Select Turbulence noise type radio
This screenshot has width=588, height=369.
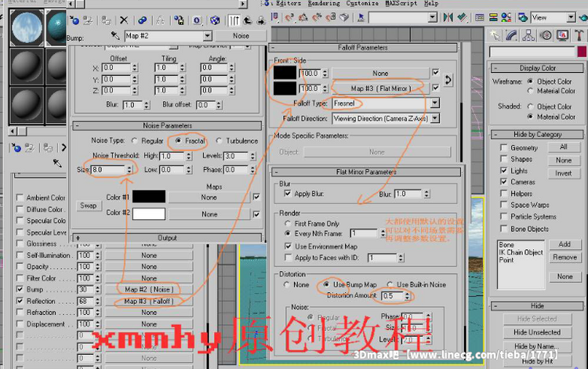219,141
